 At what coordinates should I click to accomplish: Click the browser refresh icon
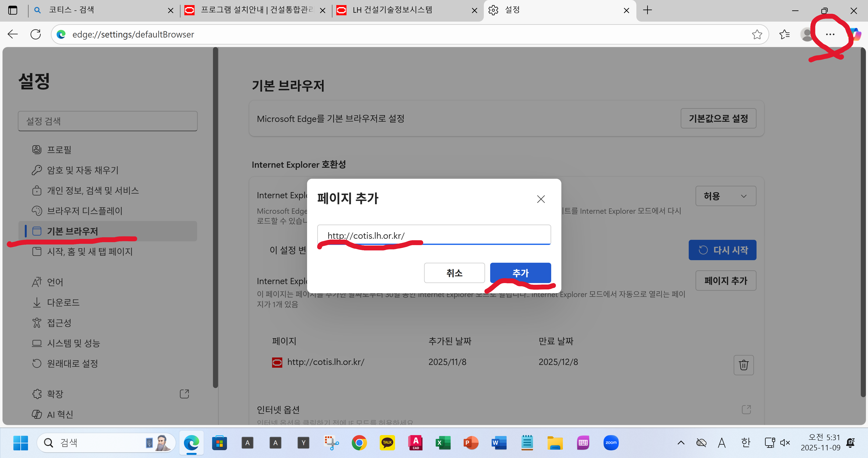coord(36,34)
